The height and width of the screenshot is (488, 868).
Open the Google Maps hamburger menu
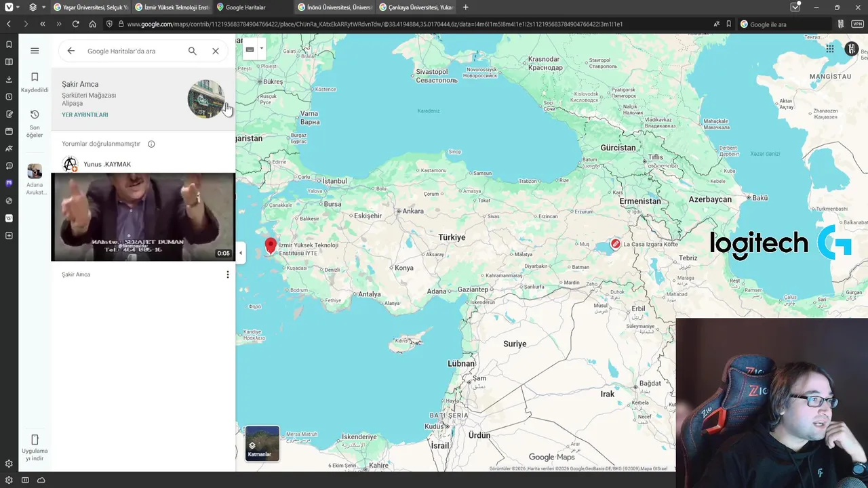[x=35, y=51]
